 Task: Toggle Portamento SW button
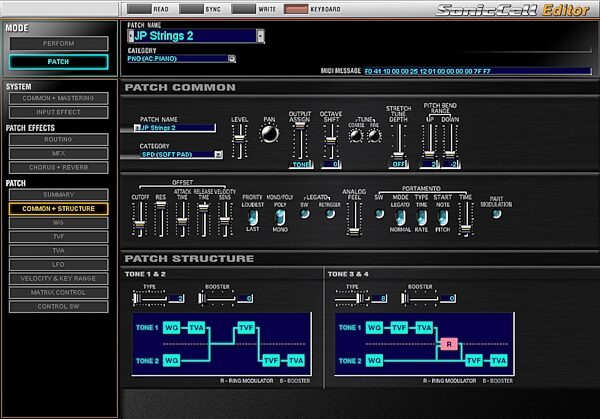coord(379,214)
